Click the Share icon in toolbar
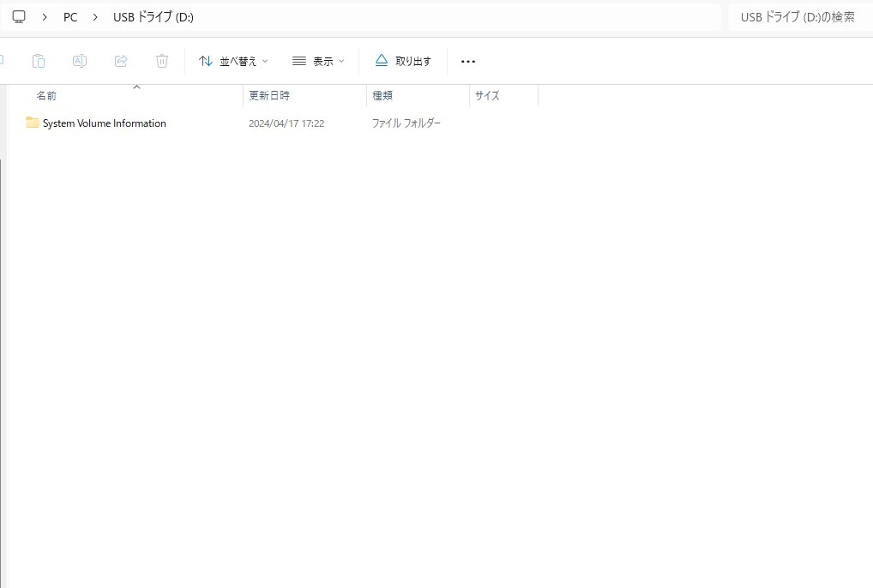 pos(121,61)
